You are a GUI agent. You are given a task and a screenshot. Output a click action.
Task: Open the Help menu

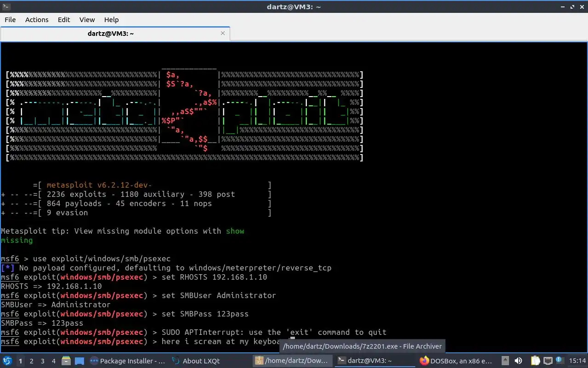pos(111,20)
